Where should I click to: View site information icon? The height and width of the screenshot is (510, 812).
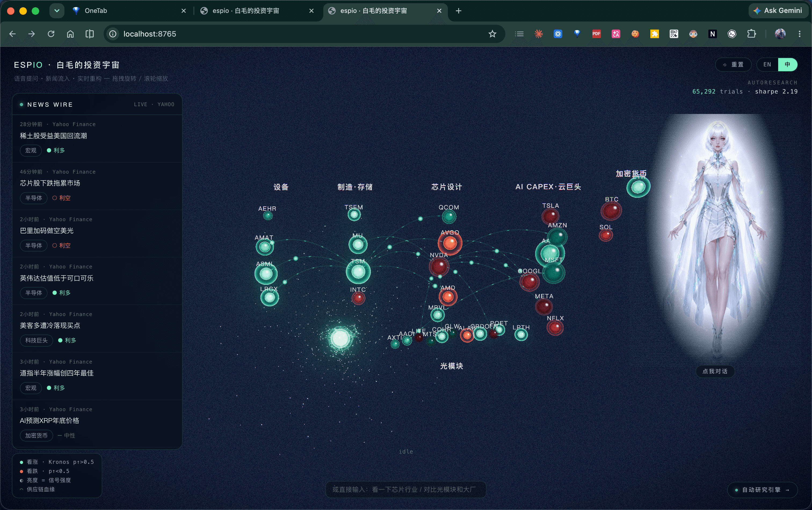pyautogui.click(x=113, y=34)
